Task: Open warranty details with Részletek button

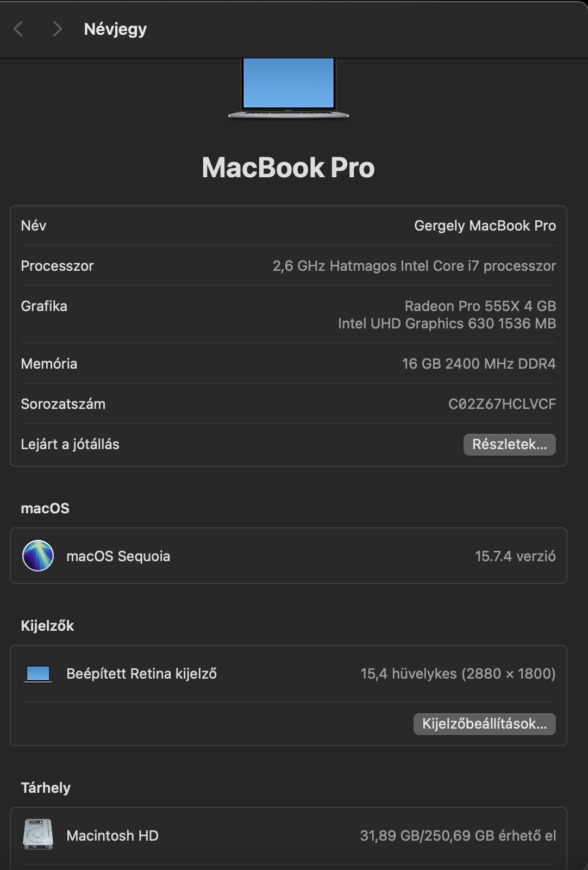Action: tap(509, 444)
